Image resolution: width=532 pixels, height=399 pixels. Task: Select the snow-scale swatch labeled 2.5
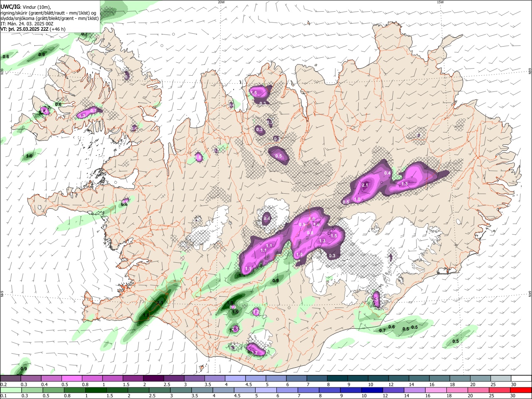[174, 378]
